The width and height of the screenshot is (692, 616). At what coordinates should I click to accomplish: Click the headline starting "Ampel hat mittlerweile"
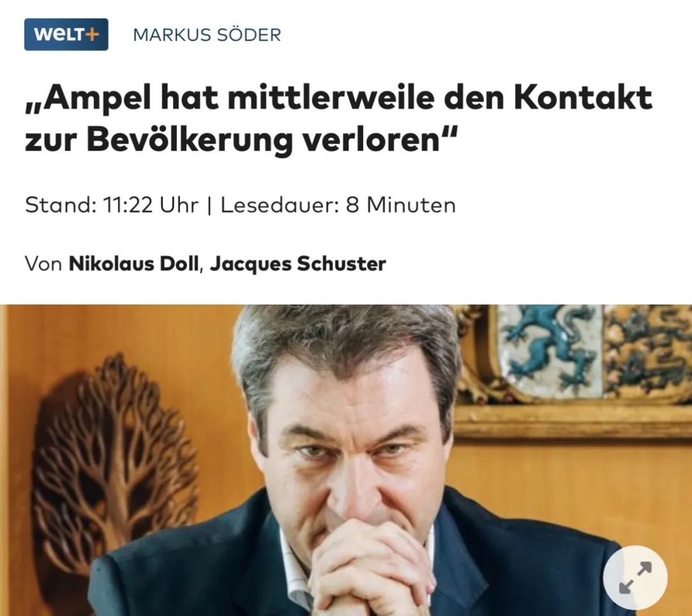point(338,119)
